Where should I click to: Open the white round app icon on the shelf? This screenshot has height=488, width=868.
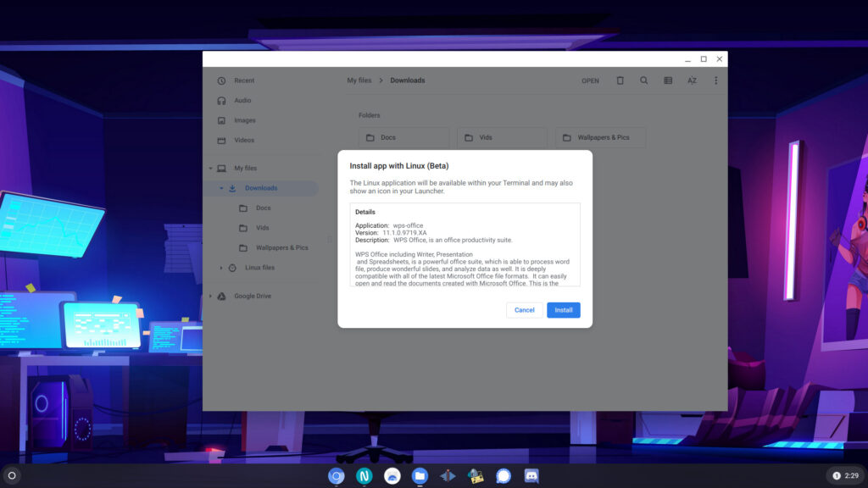(392, 476)
